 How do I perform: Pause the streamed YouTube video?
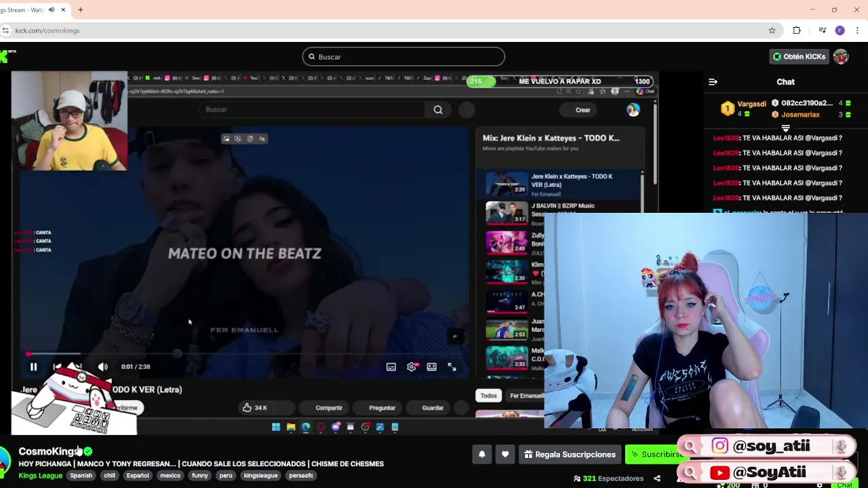pos(33,367)
